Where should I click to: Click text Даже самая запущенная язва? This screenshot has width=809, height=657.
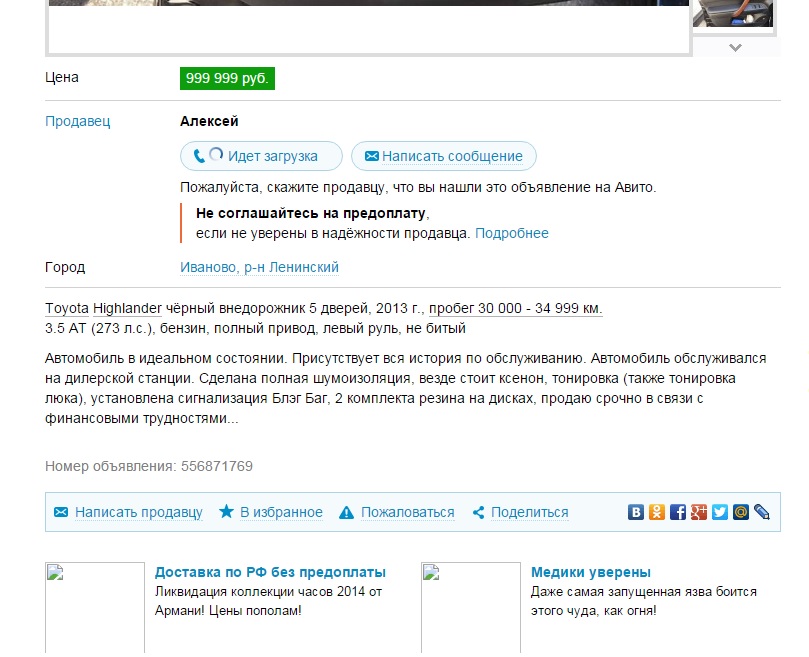tap(621, 591)
